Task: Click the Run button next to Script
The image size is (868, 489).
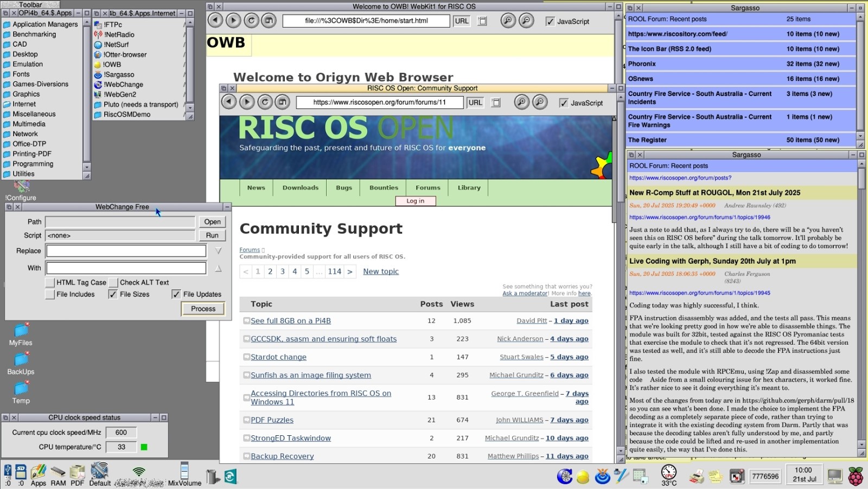Action: [212, 235]
